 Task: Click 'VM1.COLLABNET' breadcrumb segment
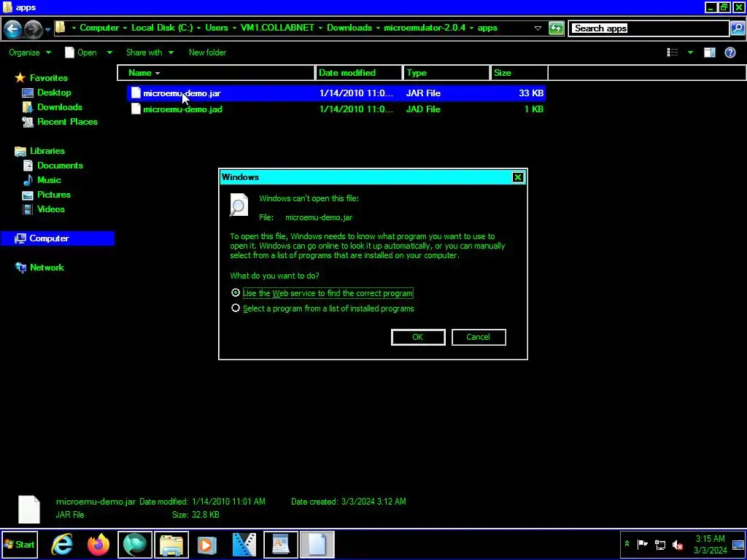pyautogui.click(x=277, y=28)
